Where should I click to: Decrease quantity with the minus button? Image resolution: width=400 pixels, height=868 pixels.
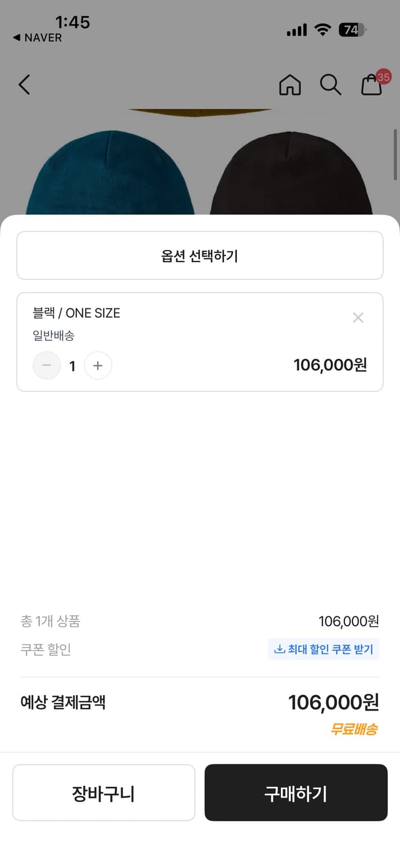(x=47, y=365)
